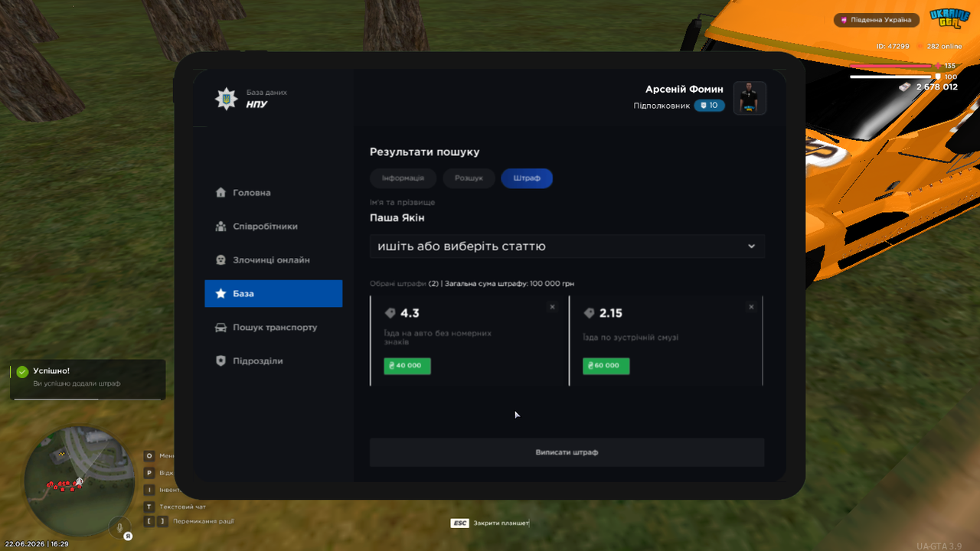Click Їзда на авто без номерних знаків

(437, 337)
